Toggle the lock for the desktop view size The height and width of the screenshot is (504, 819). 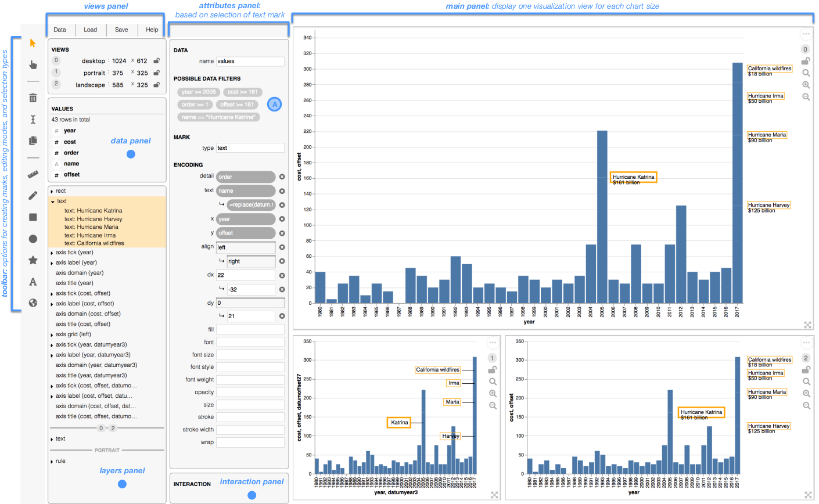[157, 60]
